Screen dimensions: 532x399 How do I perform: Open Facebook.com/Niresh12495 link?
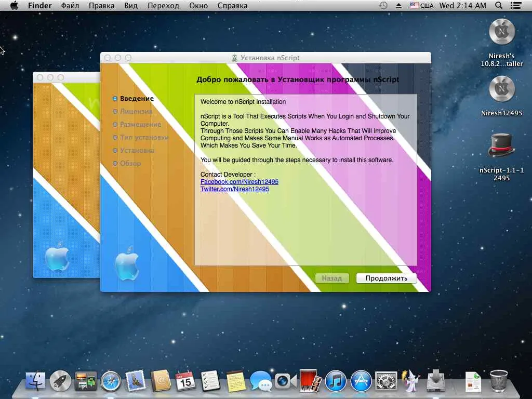(x=239, y=181)
